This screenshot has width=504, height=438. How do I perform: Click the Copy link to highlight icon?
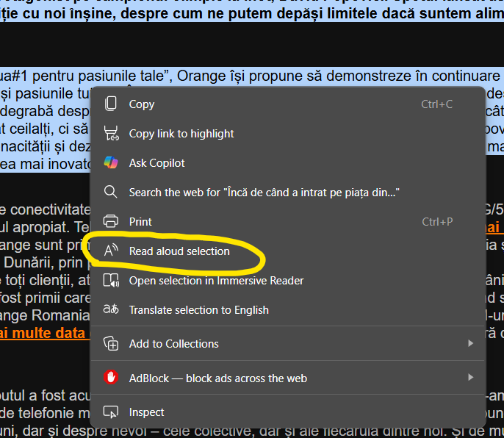111,133
